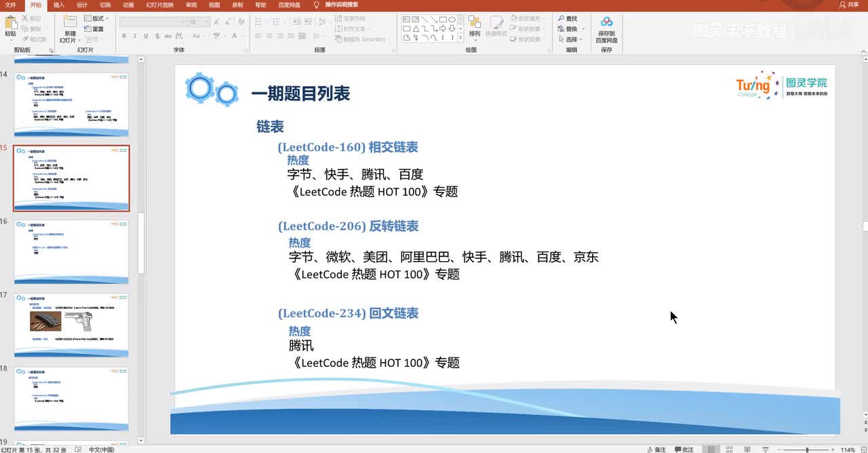Click the Add or Remove Columns icon
This screenshot has height=453, width=868.
click(x=316, y=36)
